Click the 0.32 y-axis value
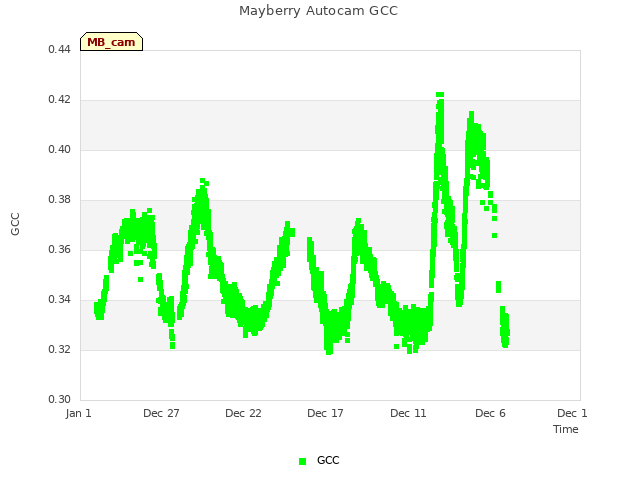This screenshot has height=480, width=640. (x=59, y=349)
